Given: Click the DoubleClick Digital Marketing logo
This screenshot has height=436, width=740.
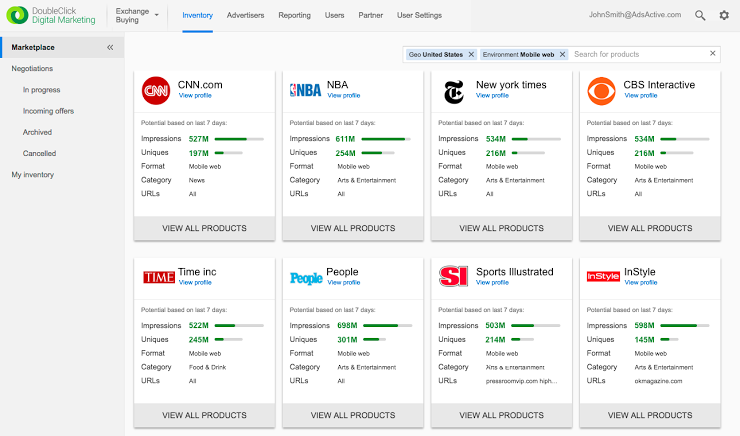Looking at the screenshot, I should (x=51, y=15).
